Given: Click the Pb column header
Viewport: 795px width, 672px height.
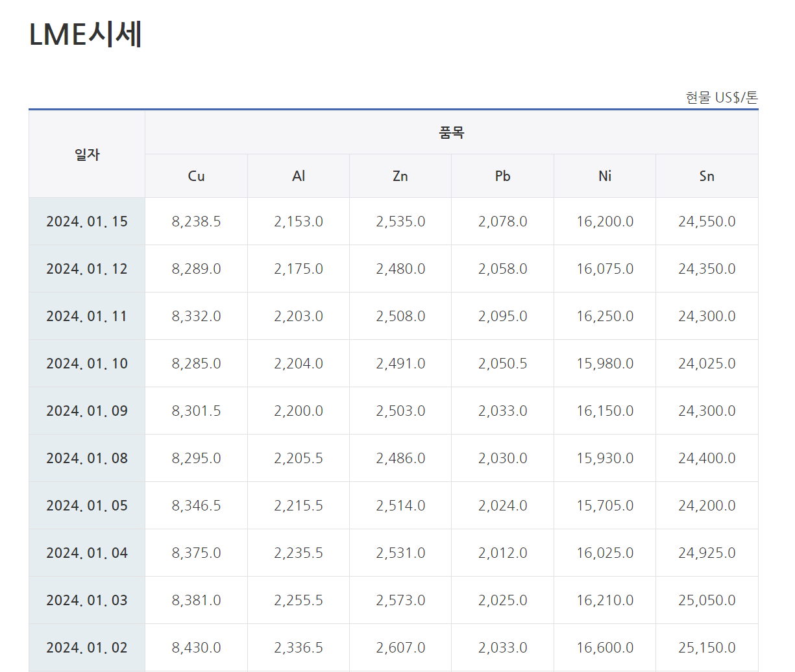Looking at the screenshot, I should point(502,176).
